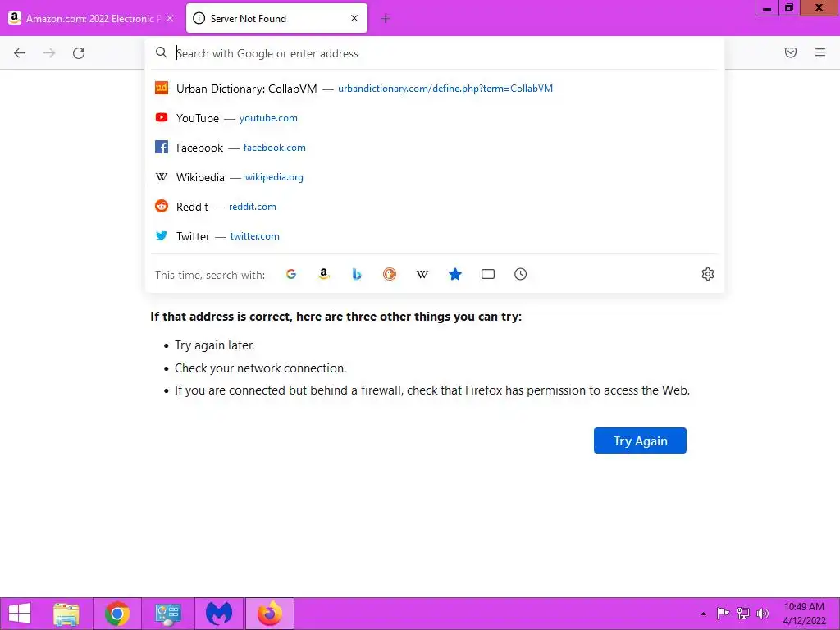
Task: Click the 'This time, search with:' label
Action: tap(210, 275)
